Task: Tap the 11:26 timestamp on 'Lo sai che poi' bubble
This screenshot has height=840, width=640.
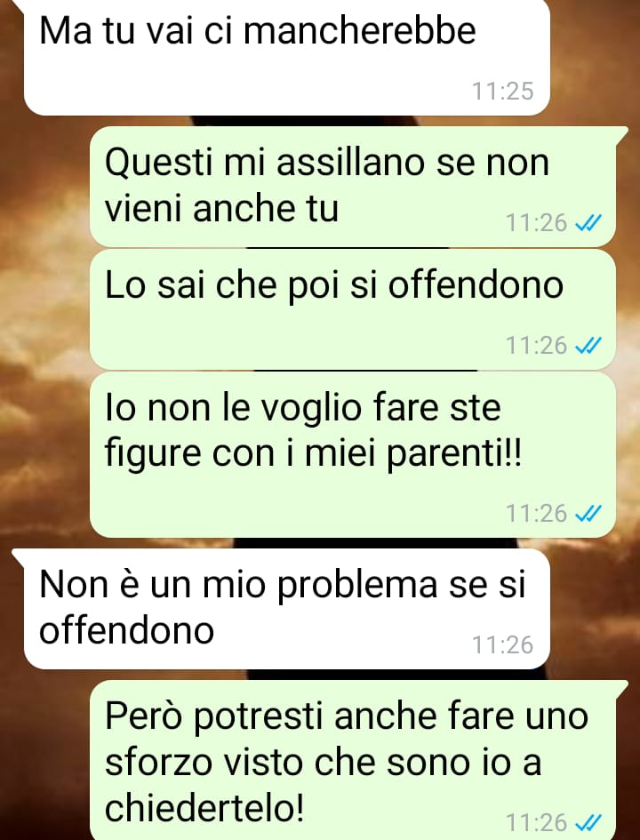Action: [x=536, y=346]
